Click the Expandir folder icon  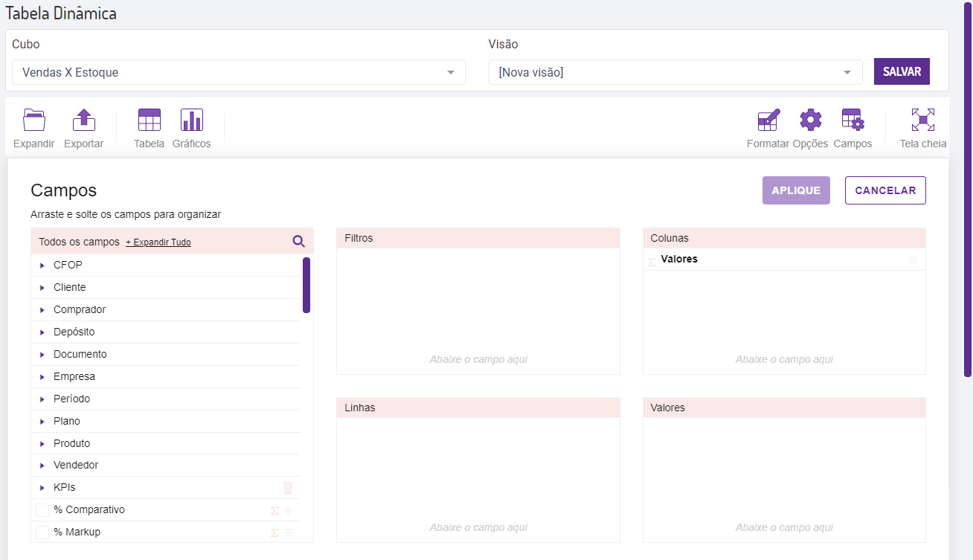tap(34, 120)
